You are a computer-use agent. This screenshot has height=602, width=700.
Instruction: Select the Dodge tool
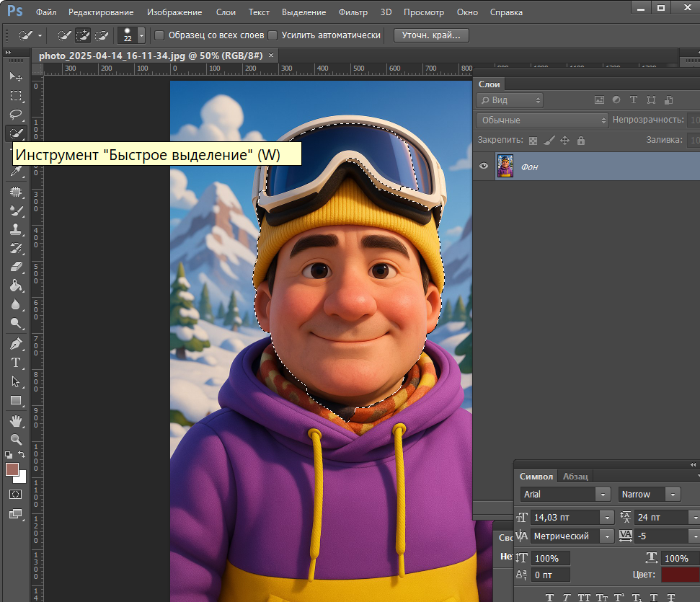[16, 323]
